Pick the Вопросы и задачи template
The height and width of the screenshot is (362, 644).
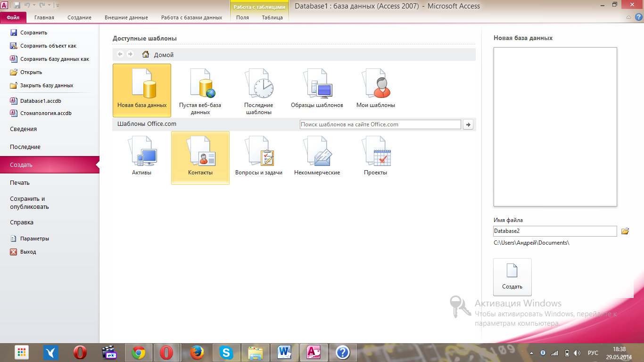pos(259,158)
